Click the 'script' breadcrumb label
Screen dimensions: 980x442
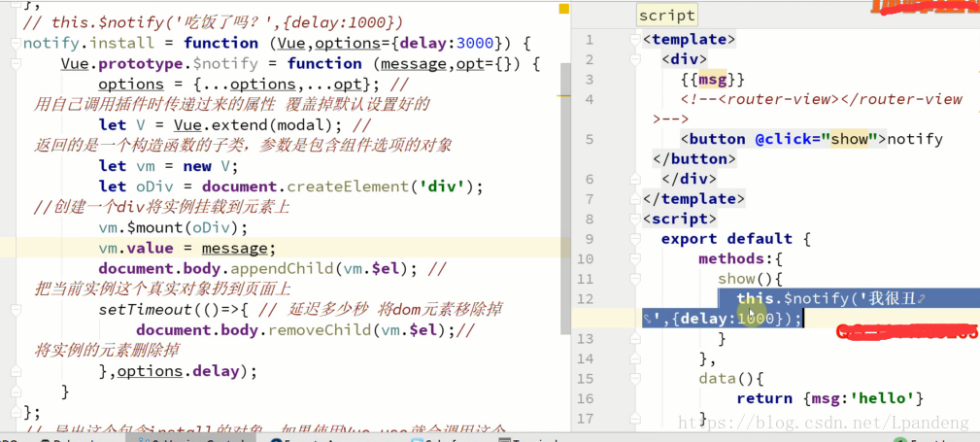click(667, 15)
